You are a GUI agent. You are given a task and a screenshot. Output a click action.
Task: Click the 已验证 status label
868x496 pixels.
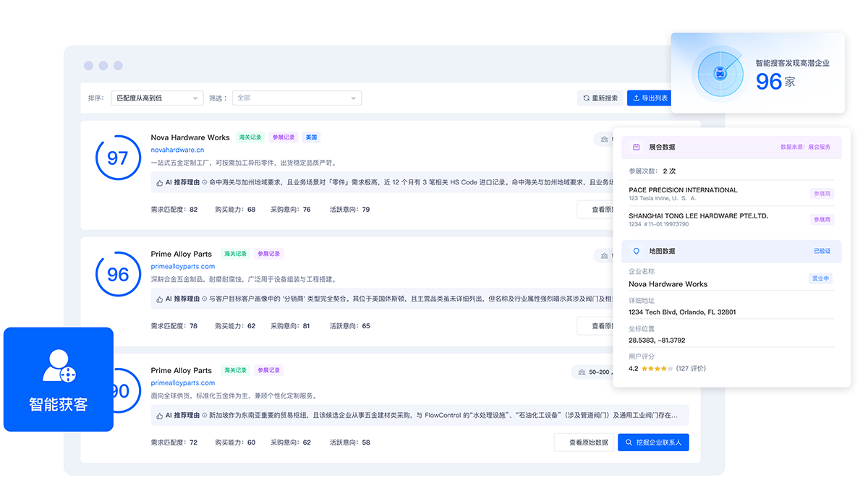click(822, 251)
